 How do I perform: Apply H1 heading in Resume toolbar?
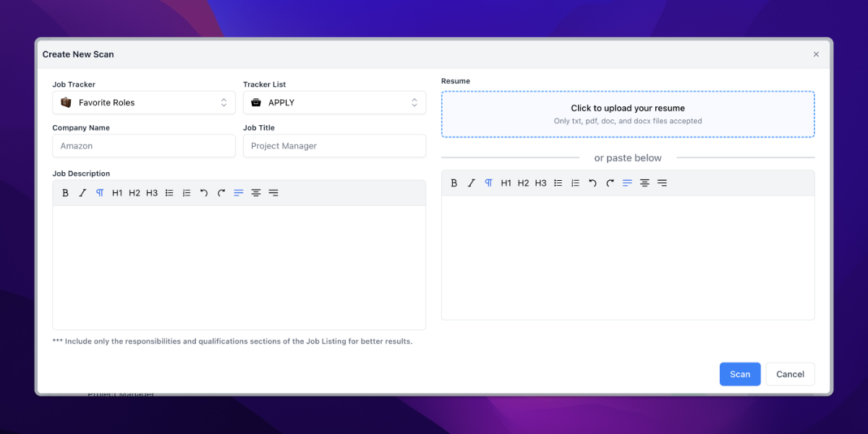506,183
